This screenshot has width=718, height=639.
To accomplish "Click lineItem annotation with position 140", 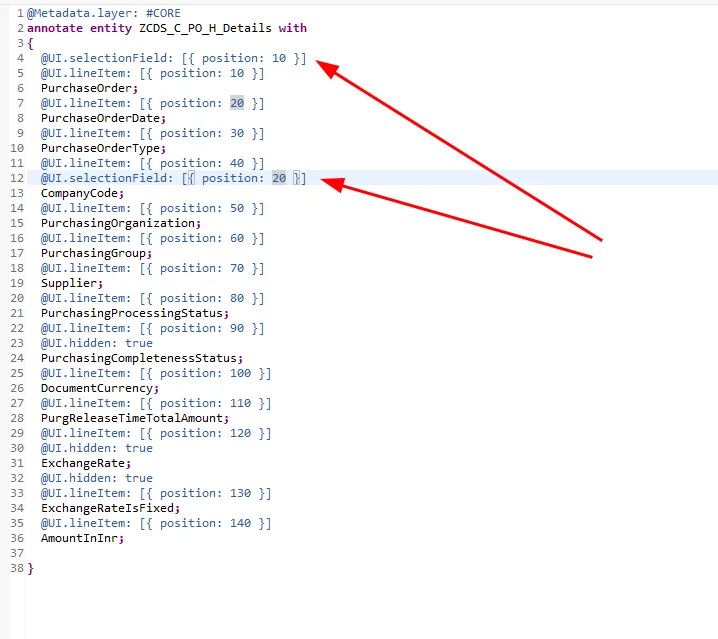I will pyautogui.click(x=156, y=524).
